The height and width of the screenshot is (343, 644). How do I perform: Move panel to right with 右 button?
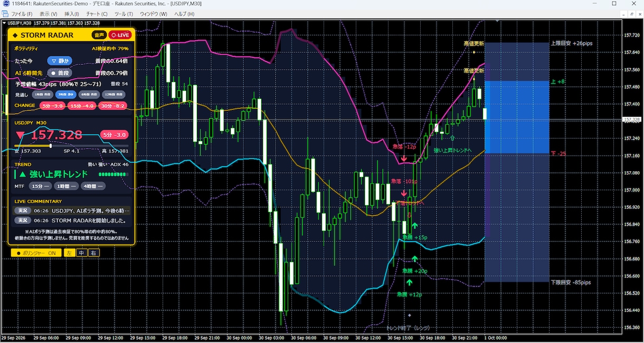click(x=93, y=253)
